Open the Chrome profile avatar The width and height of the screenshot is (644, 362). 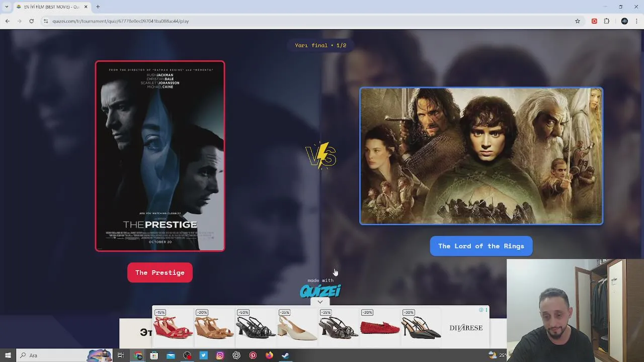point(624,21)
